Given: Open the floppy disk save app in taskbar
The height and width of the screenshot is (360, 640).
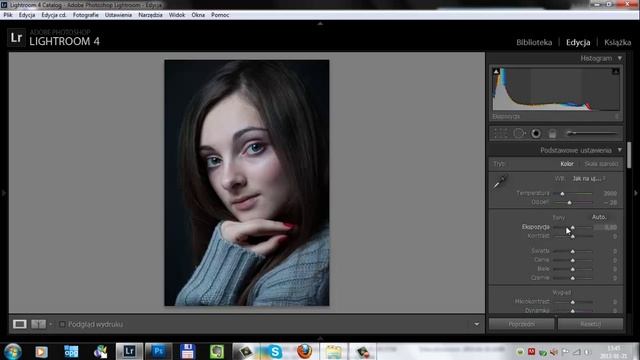Looking at the screenshot, I should point(187,351).
